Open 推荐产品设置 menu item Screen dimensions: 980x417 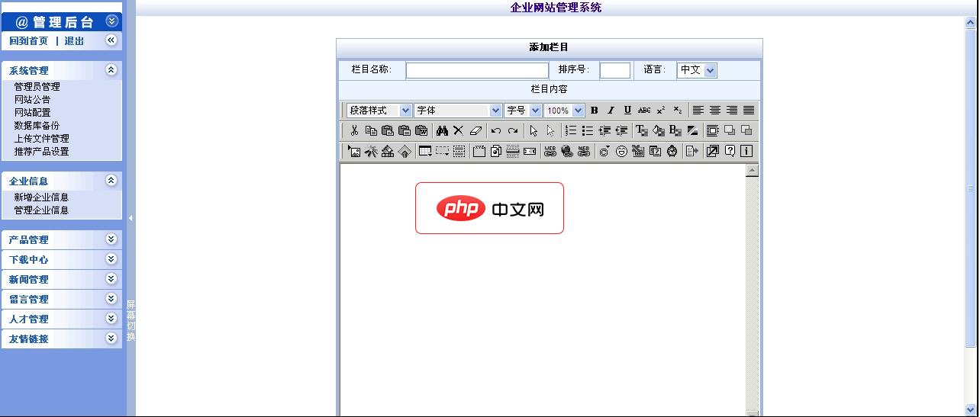pos(41,152)
